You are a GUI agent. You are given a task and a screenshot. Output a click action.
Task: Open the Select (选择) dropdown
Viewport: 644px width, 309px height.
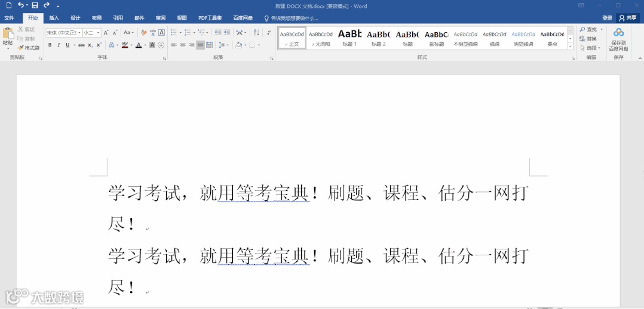[590, 48]
